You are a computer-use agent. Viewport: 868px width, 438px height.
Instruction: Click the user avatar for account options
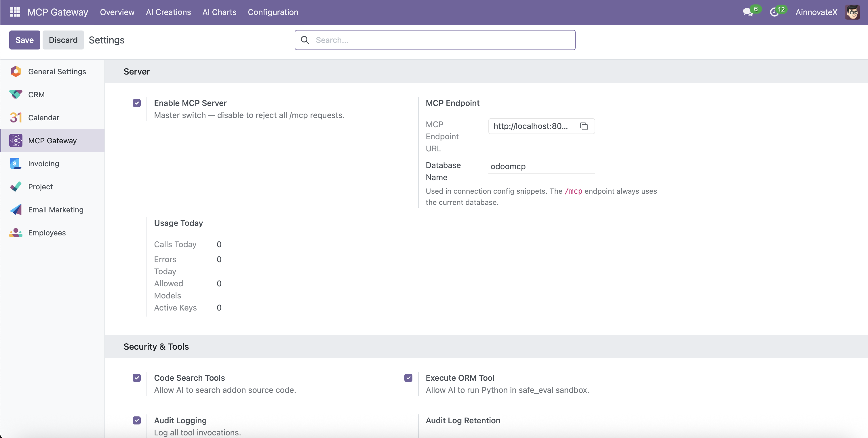853,12
